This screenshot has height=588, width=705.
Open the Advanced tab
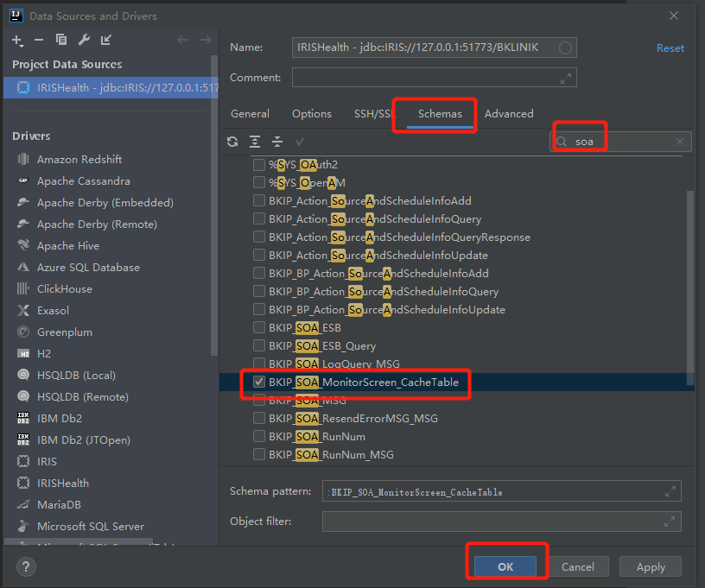click(x=509, y=114)
